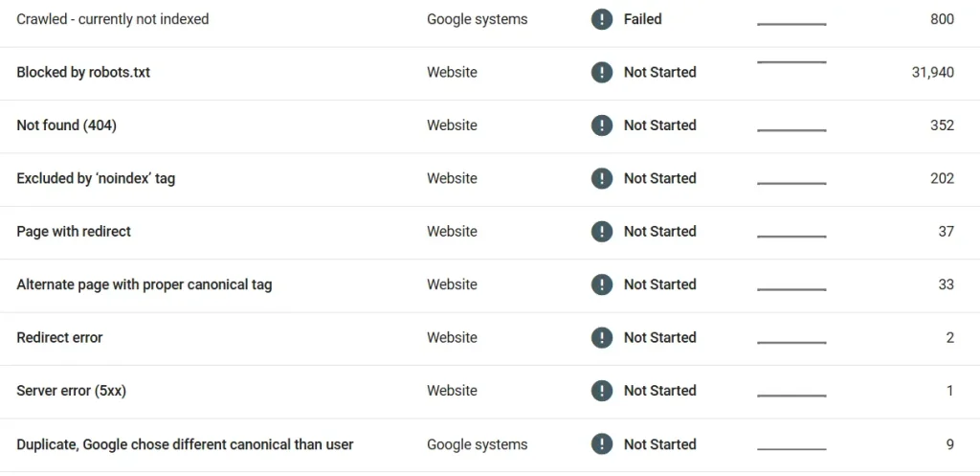The image size is (980, 476).
Task: Select 'Server error (5xx)' entry
Action: click(x=71, y=391)
